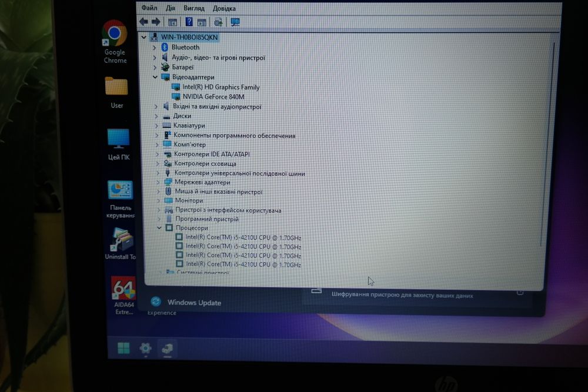Open Цей ПК desktop icon

point(119,145)
